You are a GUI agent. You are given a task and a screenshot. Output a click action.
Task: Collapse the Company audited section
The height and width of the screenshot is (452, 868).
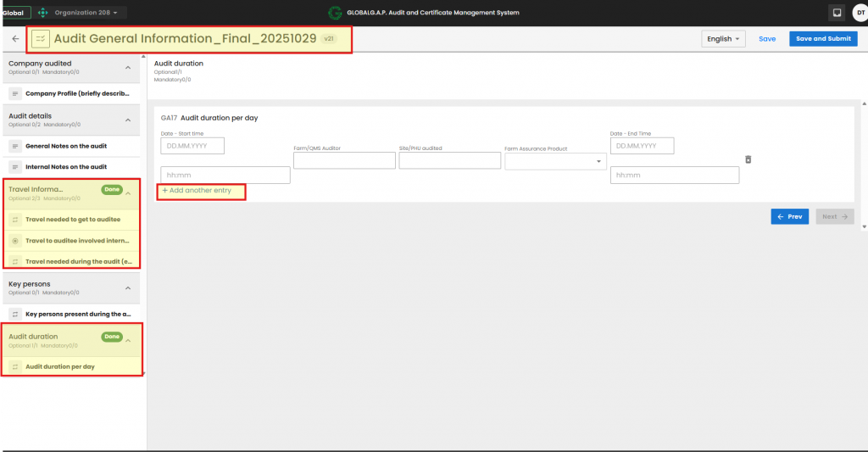pos(128,68)
